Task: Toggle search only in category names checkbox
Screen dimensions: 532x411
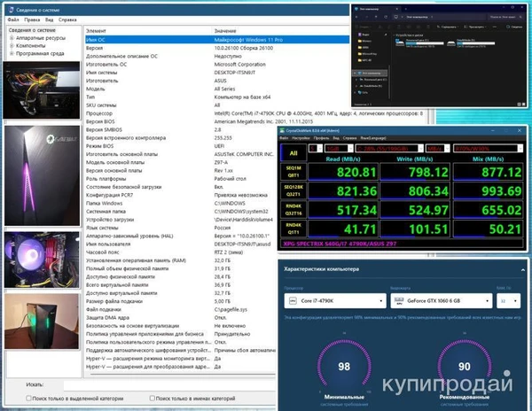Action: pos(153,399)
